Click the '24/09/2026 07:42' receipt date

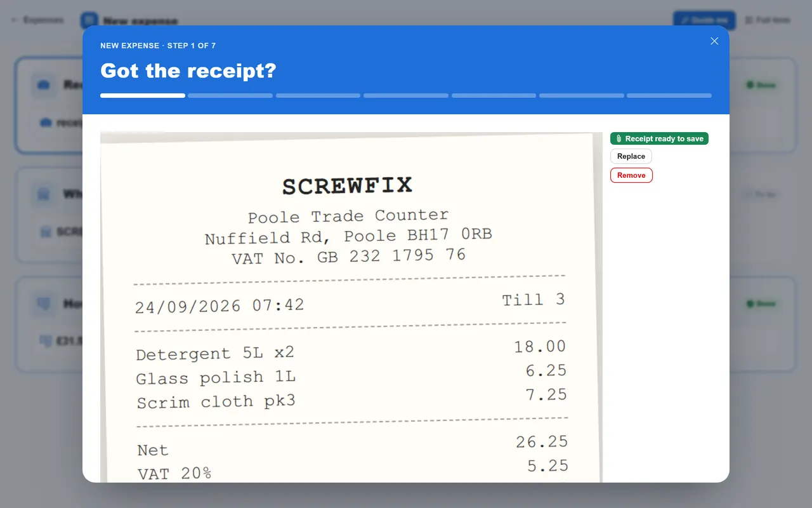219,305
